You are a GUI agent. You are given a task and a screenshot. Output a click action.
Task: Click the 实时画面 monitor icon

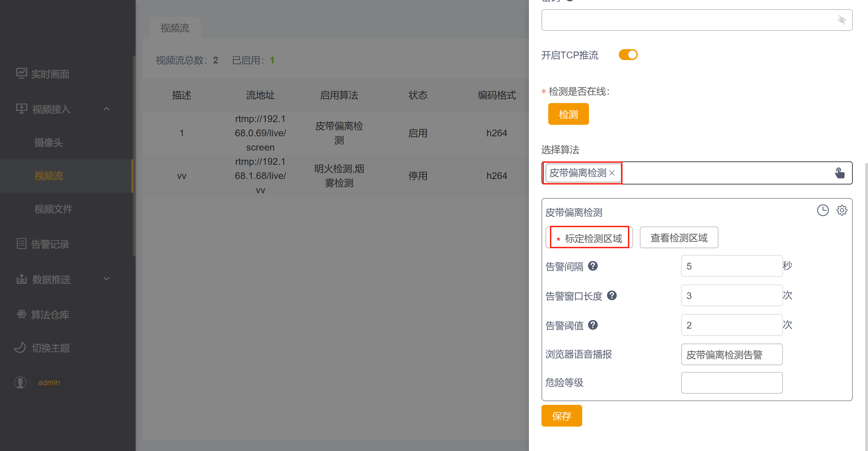(21, 73)
